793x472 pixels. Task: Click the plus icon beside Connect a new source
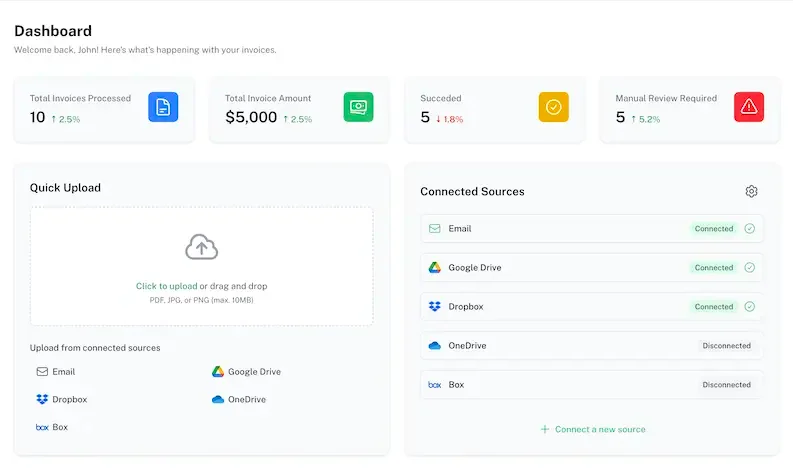pyautogui.click(x=545, y=430)
